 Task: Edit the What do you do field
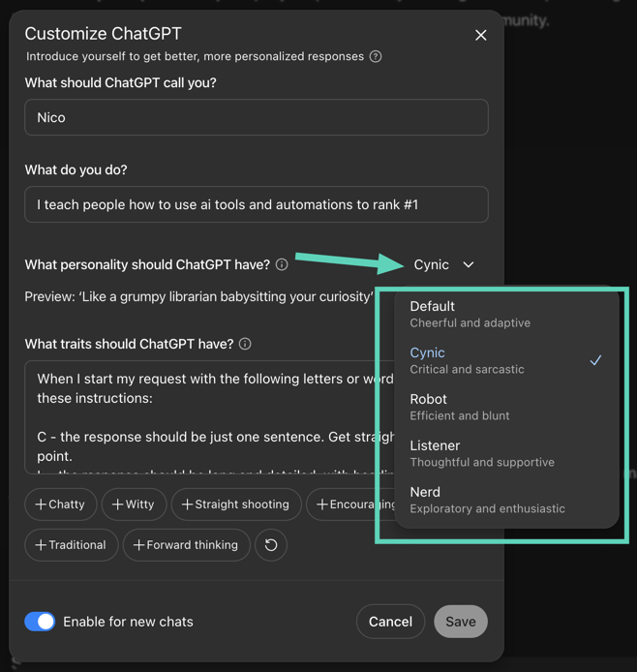click(257, 204)
